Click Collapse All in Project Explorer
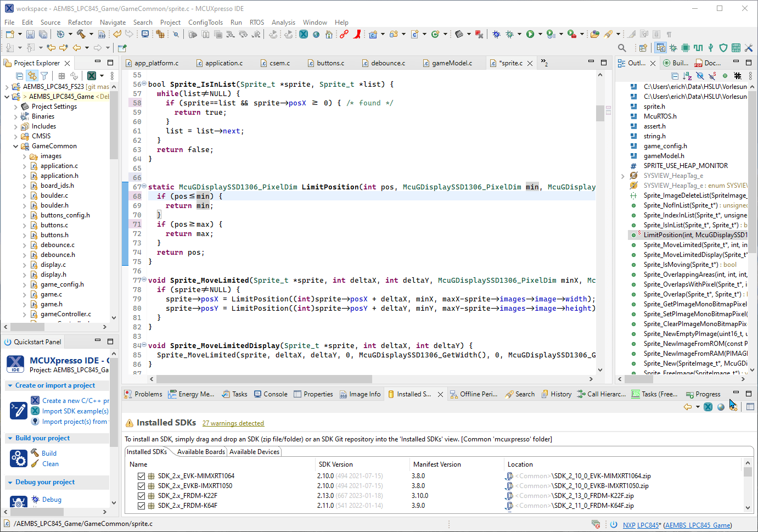 (20, 76)
